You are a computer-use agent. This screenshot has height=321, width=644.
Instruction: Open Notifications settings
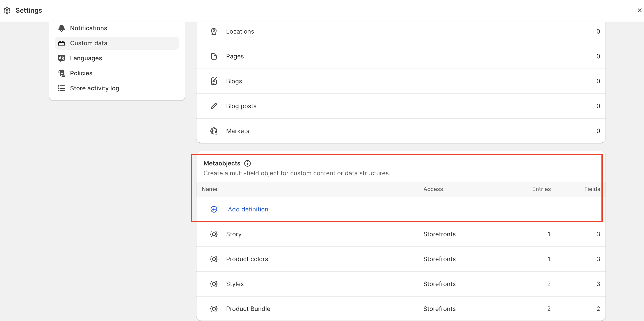(88, 28)
